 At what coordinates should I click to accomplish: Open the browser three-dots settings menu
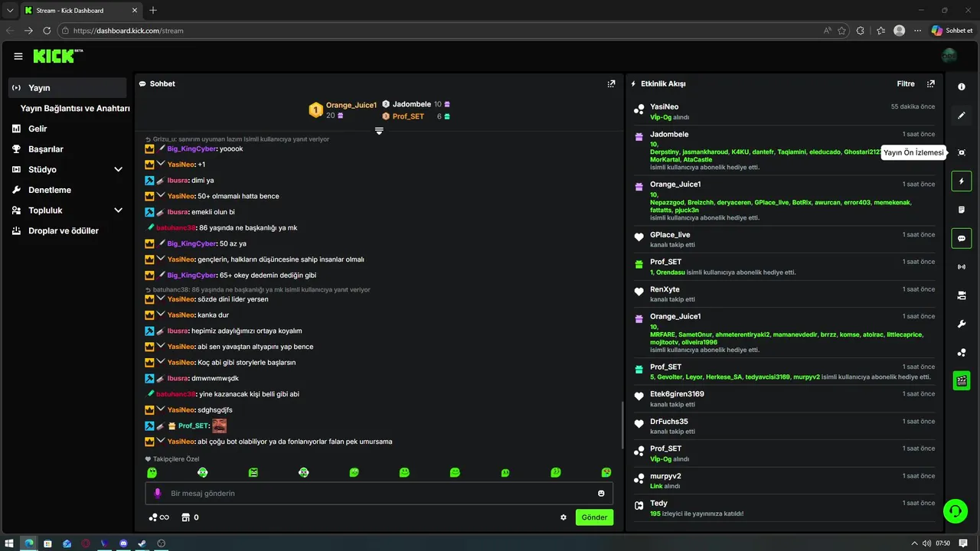point(918,31)
